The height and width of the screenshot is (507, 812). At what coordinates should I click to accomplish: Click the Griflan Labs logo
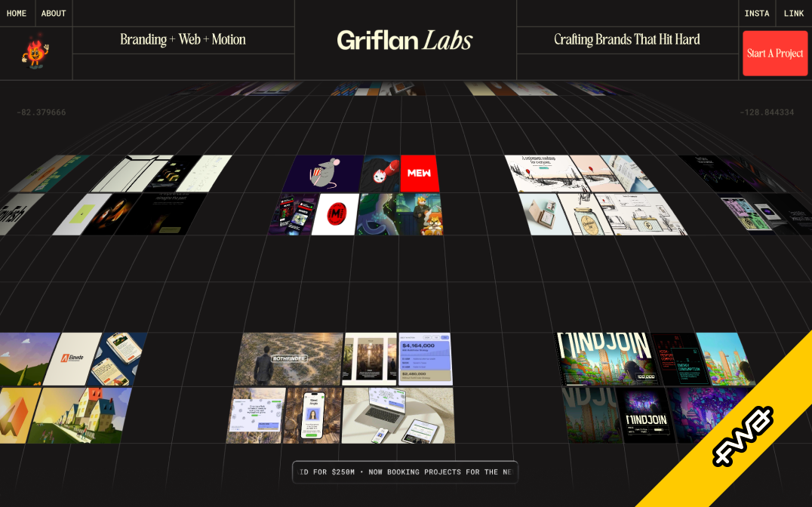point(404,41)
